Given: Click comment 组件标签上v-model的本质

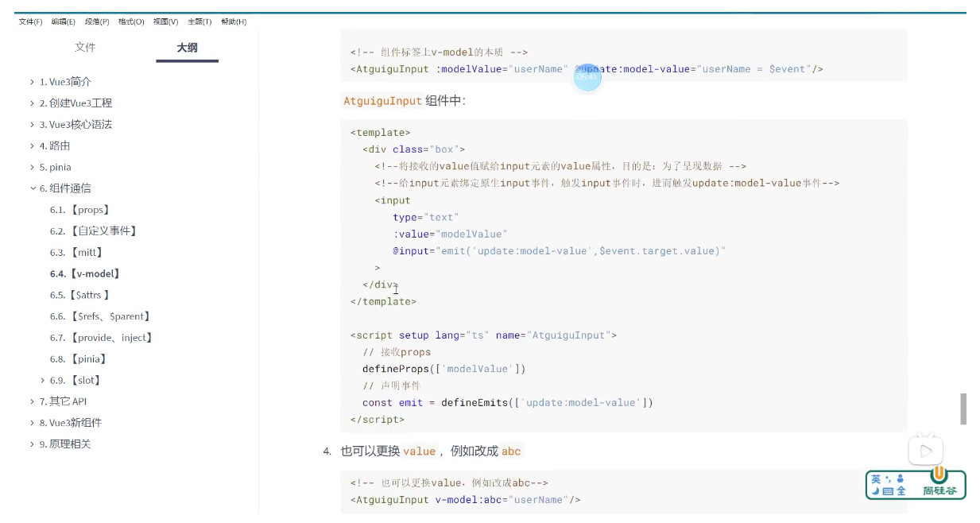Looking at the screenshot, I should point(440,52).
